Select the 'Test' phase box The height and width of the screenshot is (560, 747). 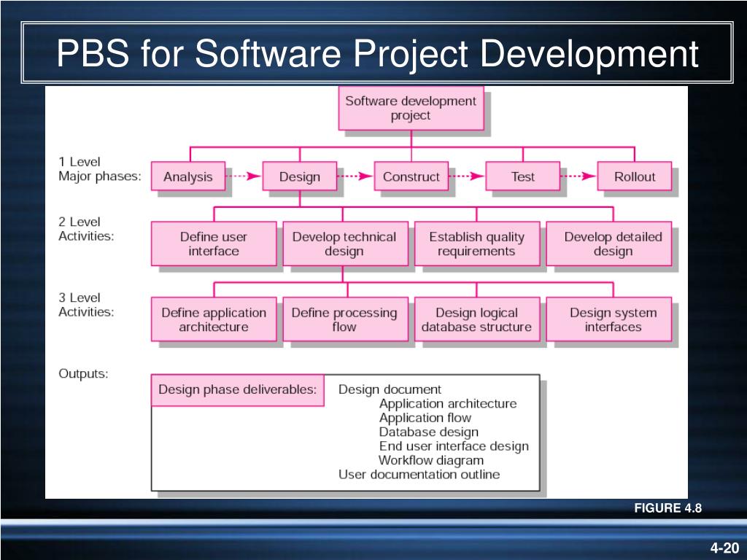click(522, 176)
